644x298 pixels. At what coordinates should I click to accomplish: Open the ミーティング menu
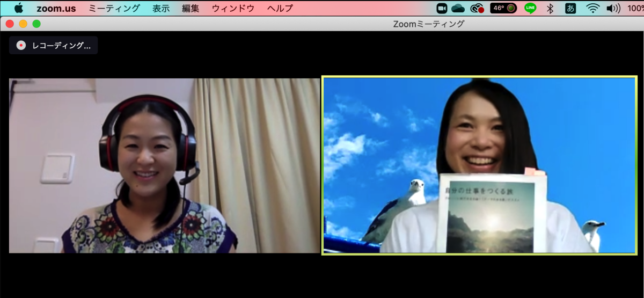tap(114, 8)
